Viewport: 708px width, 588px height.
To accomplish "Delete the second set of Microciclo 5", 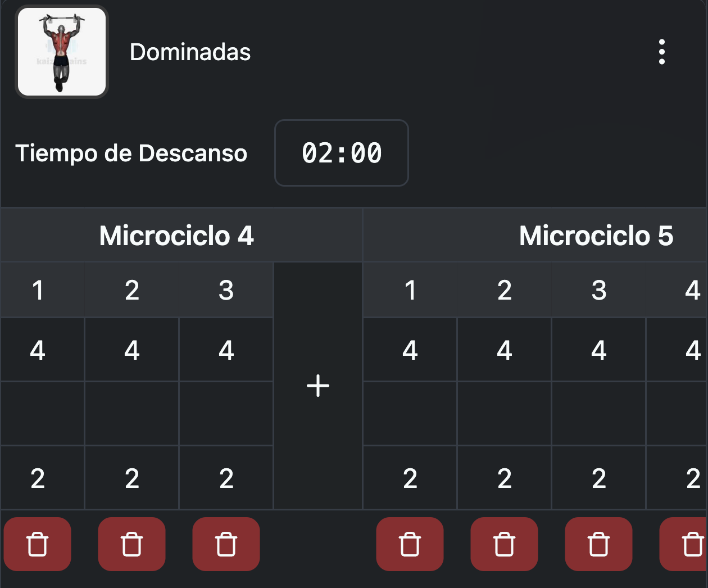I will pyautogui.click(x=504, y=544).
